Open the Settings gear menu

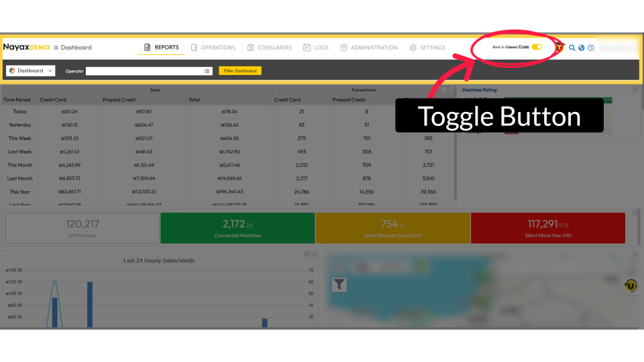[x=427, y=48]
